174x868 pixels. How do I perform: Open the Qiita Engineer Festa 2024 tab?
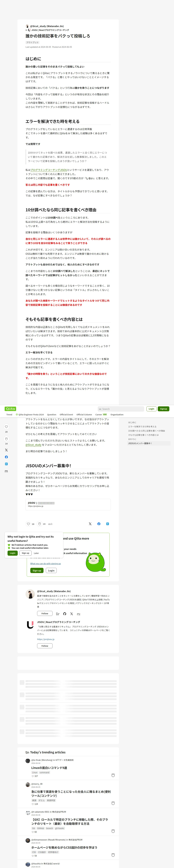click(x=30, y=414)
